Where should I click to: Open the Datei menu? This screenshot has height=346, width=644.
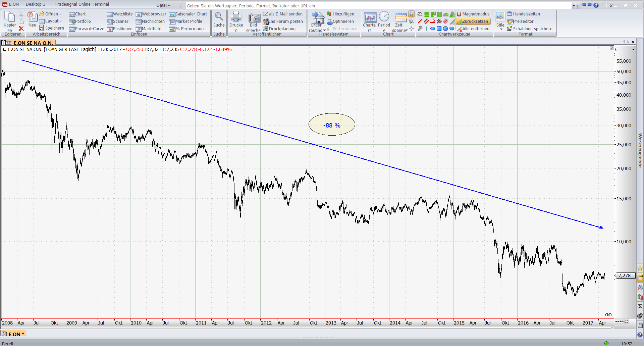tap(163, 5)
